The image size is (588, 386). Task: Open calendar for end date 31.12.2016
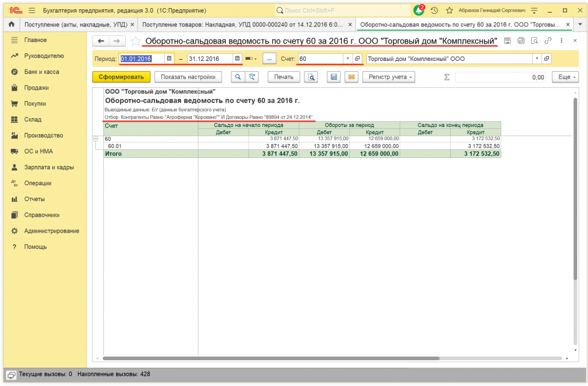click(x=237, y=59)
